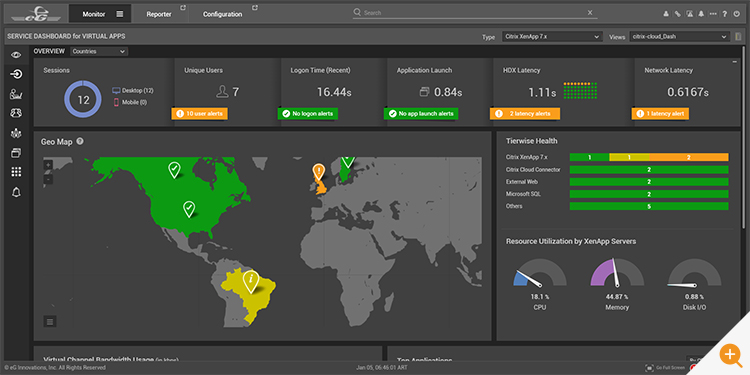Viewport: 750px width, 375px height.
Task: Click into the Search field
Action: tap(474, 13)
